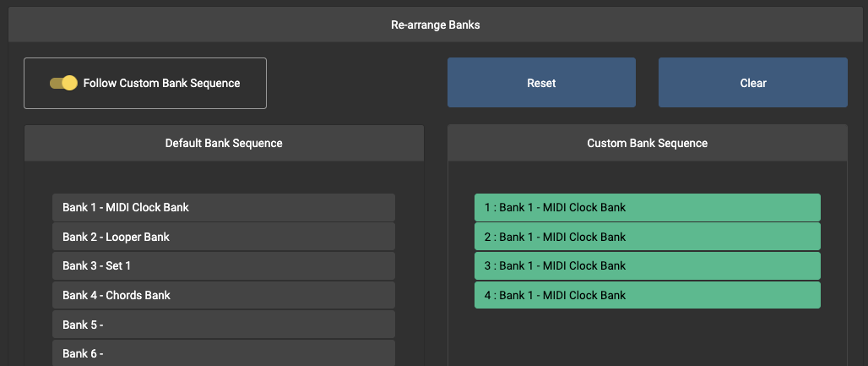Image resolution: width=868 pixels, height=366 pixels.
Task: Click the Follow Custom Bank Sequence label text
Action: [161, 83]
